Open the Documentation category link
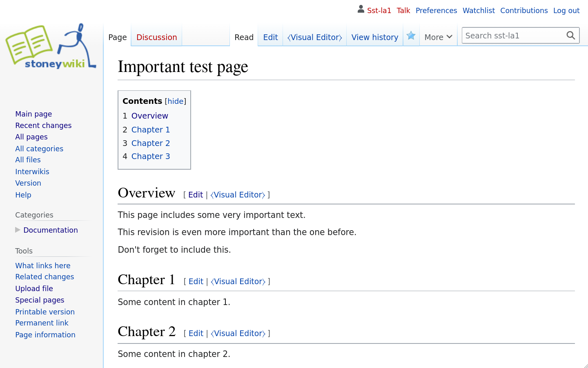The image size is (588, 368). pyautogui.click(x=51, y=230)
